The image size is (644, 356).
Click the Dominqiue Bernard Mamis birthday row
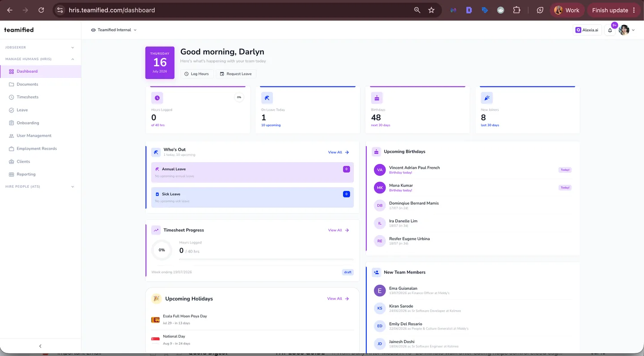pos(473,205)
